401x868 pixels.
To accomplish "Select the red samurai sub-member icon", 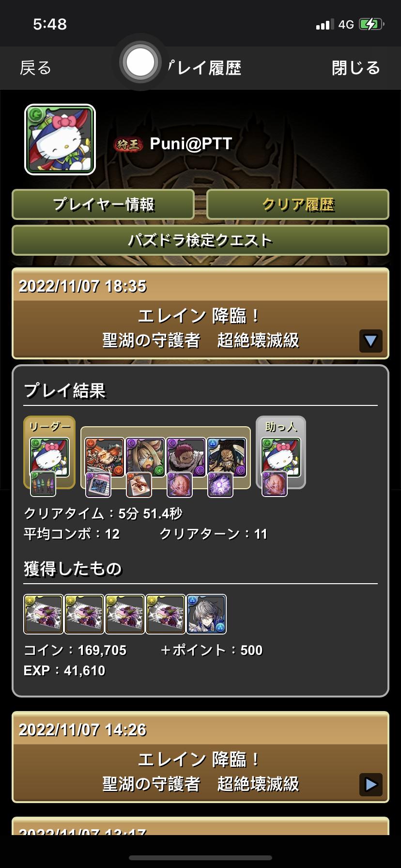I will [105, 457].
